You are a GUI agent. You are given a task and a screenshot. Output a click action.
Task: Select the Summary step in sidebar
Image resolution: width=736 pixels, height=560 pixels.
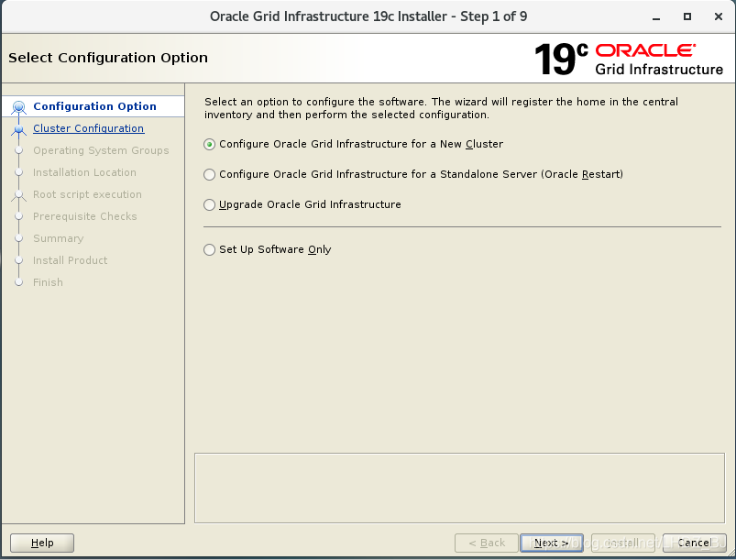click(x=58, y=238)
